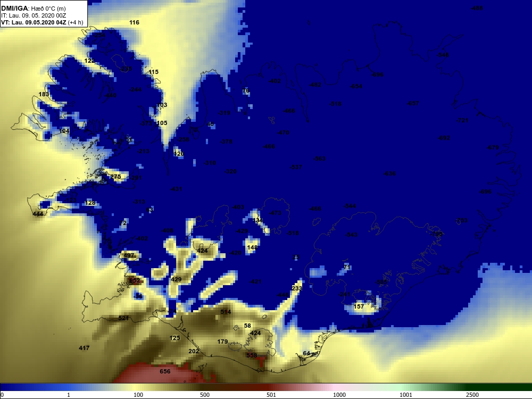Click the legend label '1000'

pyautogui.click(x=339, y=395)
